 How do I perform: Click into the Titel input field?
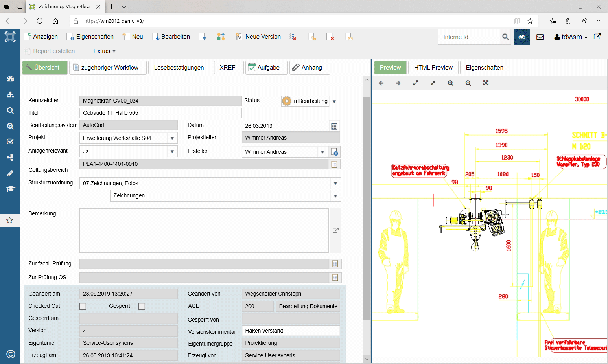point(160,113)
